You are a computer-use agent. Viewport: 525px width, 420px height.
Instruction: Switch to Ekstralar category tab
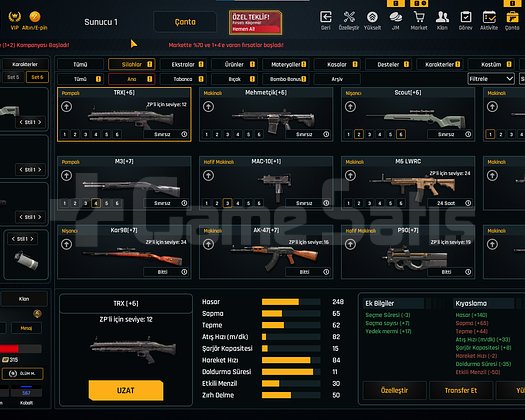pyautogui.click(x=183, y=64)
